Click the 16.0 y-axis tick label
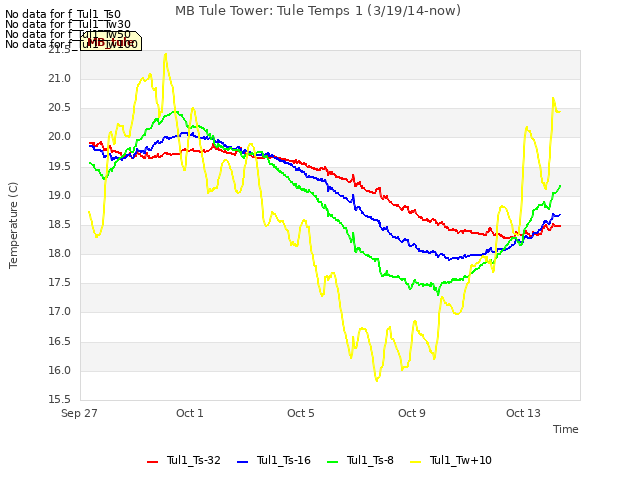Viewport: 640px width, 480px height. [x=60, y=370]
